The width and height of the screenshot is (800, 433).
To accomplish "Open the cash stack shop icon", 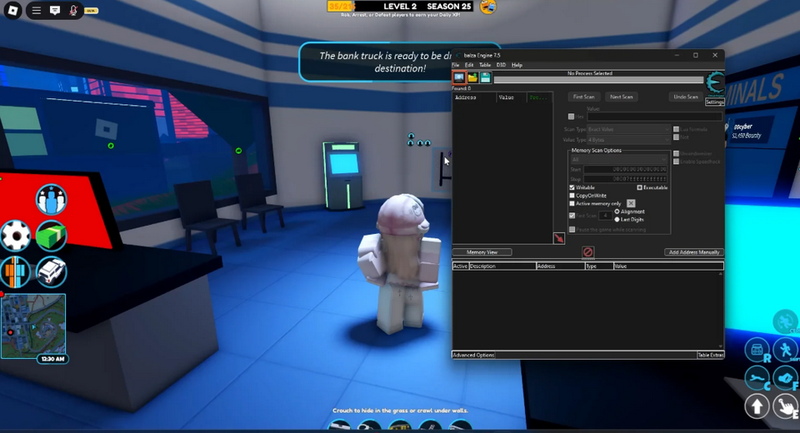I will (x=51, y=236).
